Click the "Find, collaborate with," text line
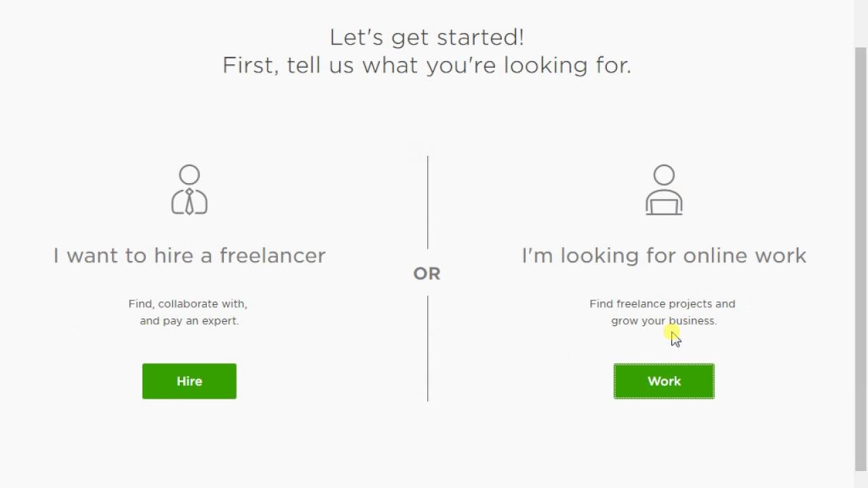This screenshot has width=868, height=488. tap(188, 304)
